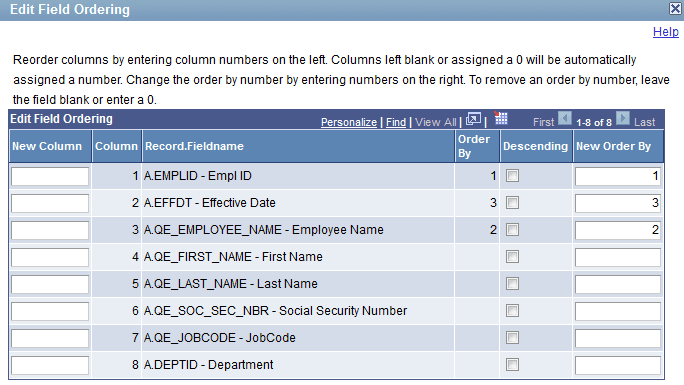This screenshot has height=385, width=684.
Task: Focus New Column field for First Name
Action: coord(50,257)
